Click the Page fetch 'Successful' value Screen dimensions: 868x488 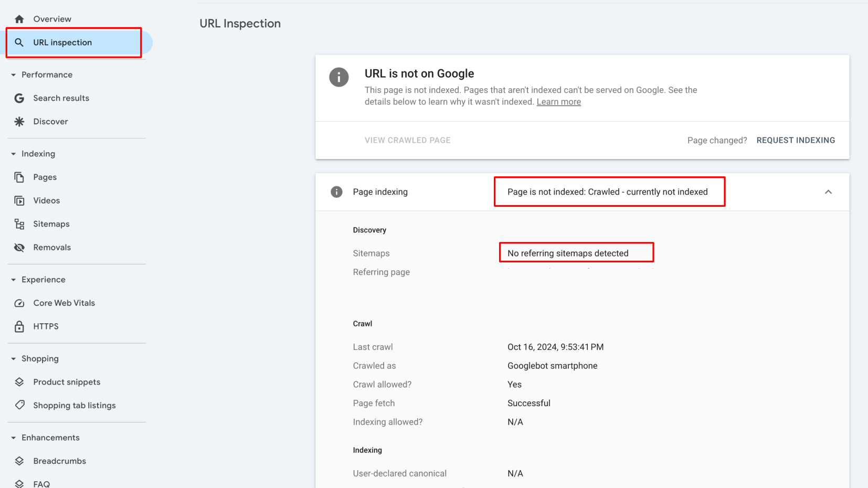pos(529,403)
